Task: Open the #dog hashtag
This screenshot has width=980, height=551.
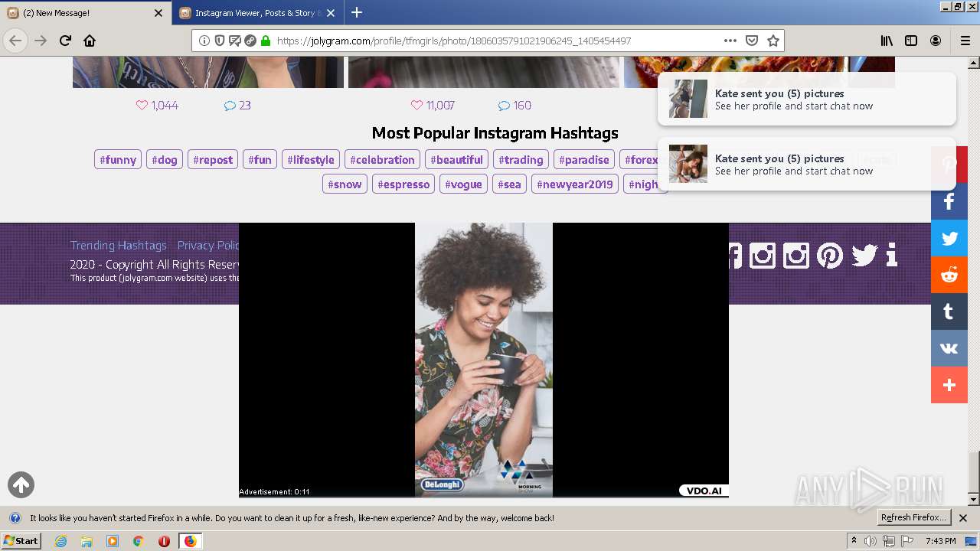Action: (x=165, y=160)
